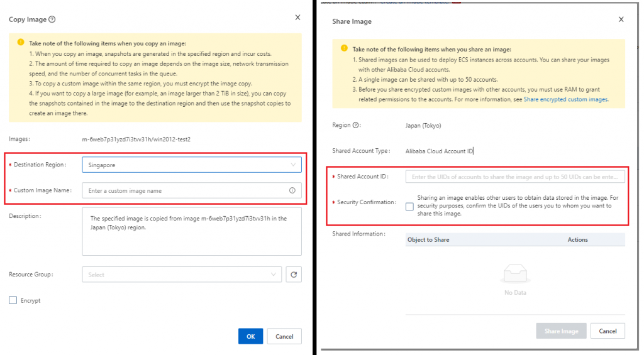Click the Share Image button

pyautogui.click(x=561, y=330)
